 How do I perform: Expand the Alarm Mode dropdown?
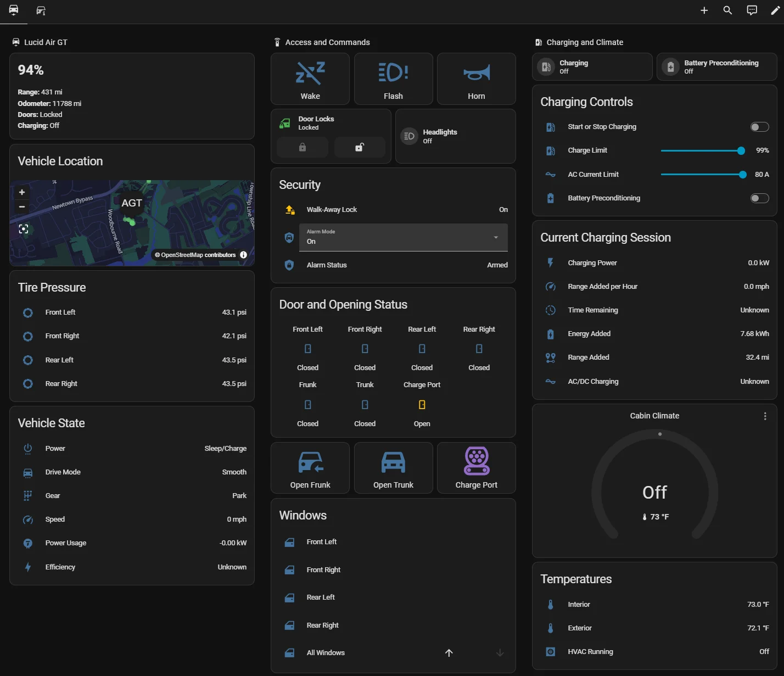pyautogui.click(x=403, y=237)
